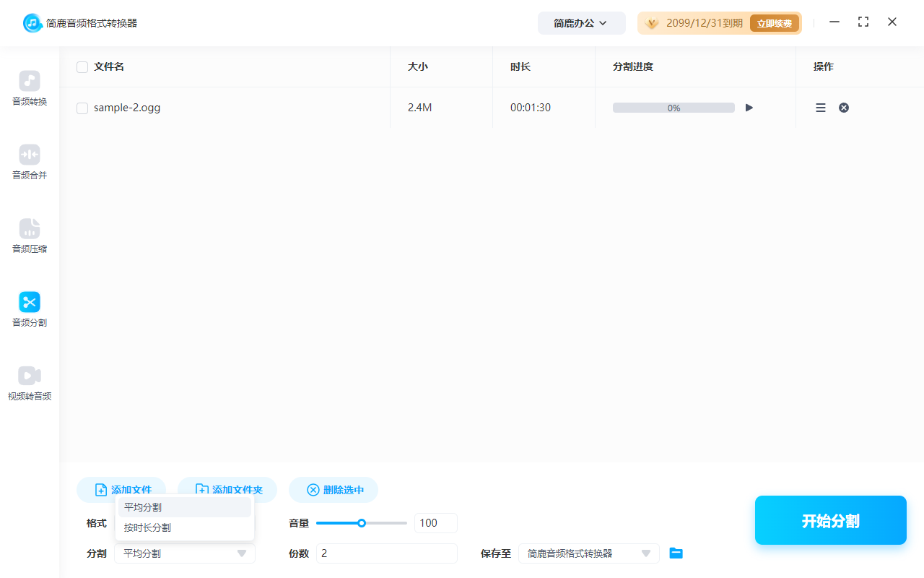
Task: Expand the 简鹿办公 dropdown
Action: [581, 22]
